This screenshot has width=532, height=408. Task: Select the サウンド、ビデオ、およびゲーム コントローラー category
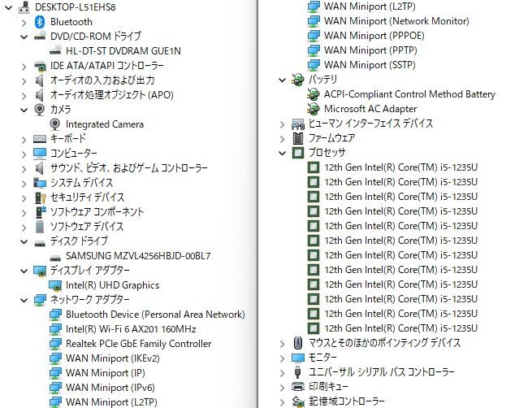point(129,168)
